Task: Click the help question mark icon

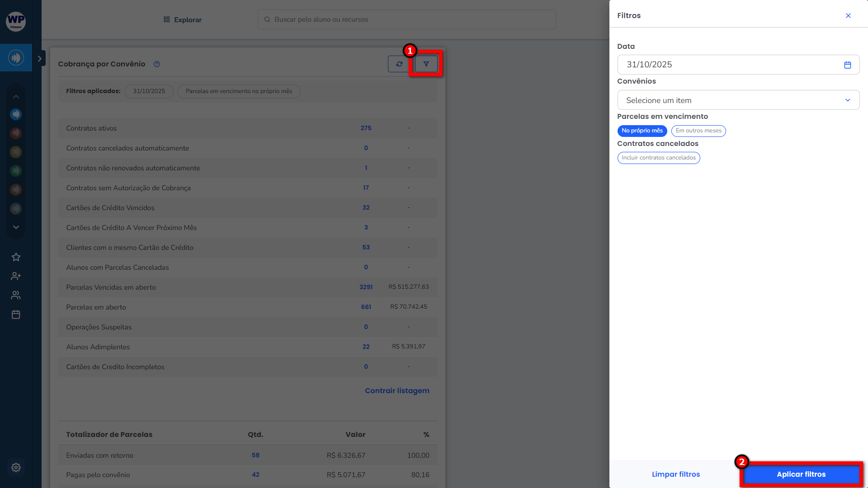Action: coord(157,64)
